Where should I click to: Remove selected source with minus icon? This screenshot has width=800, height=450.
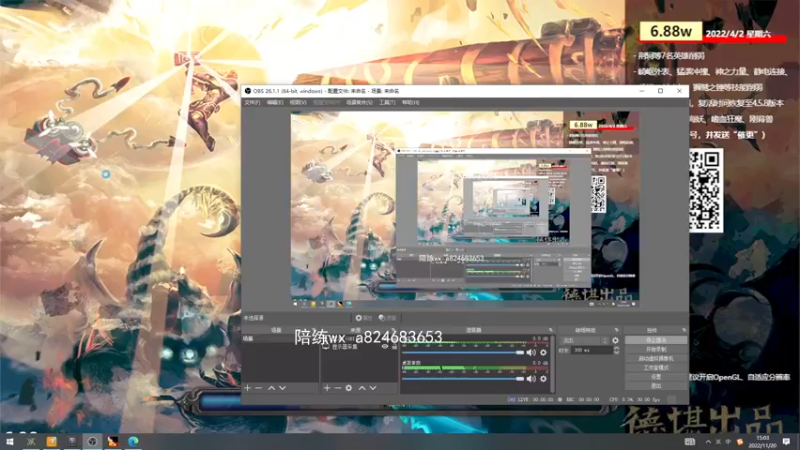coord(337,388)
